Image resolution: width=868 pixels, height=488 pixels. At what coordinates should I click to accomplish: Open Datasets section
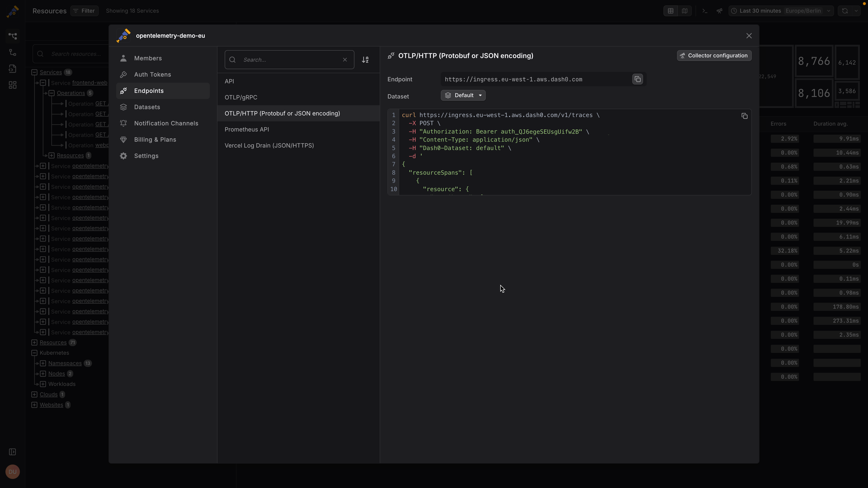(163, 107)
